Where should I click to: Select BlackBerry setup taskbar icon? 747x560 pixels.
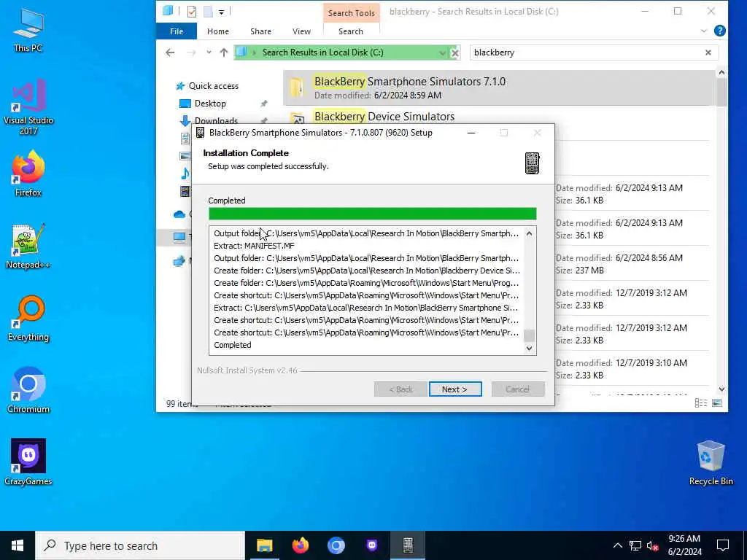coord(408,545)
